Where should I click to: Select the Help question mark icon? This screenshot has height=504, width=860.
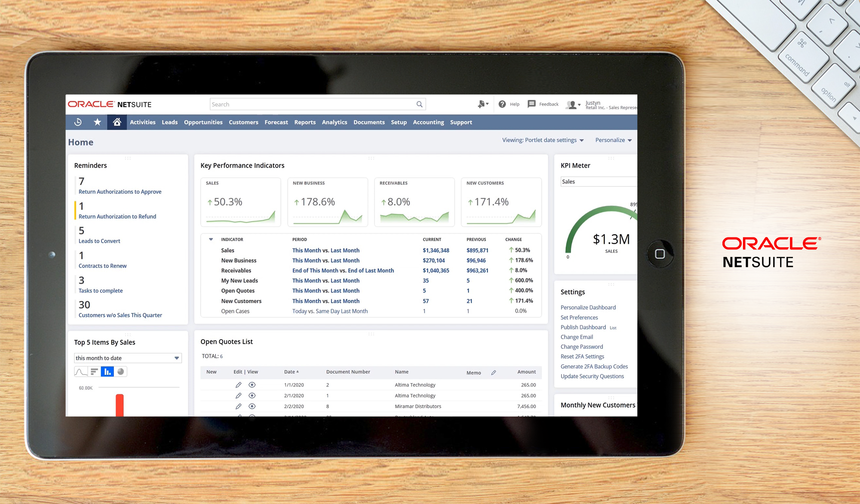coord(502,104)
